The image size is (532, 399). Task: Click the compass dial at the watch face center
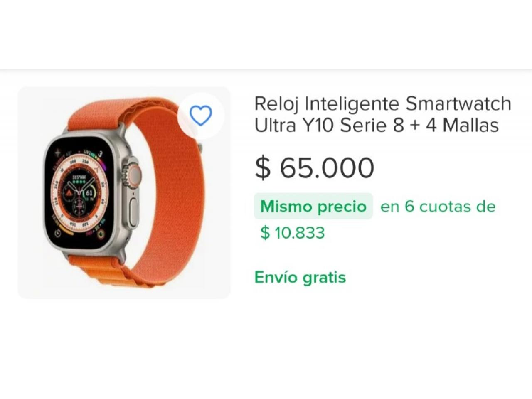tap(79, 192)
